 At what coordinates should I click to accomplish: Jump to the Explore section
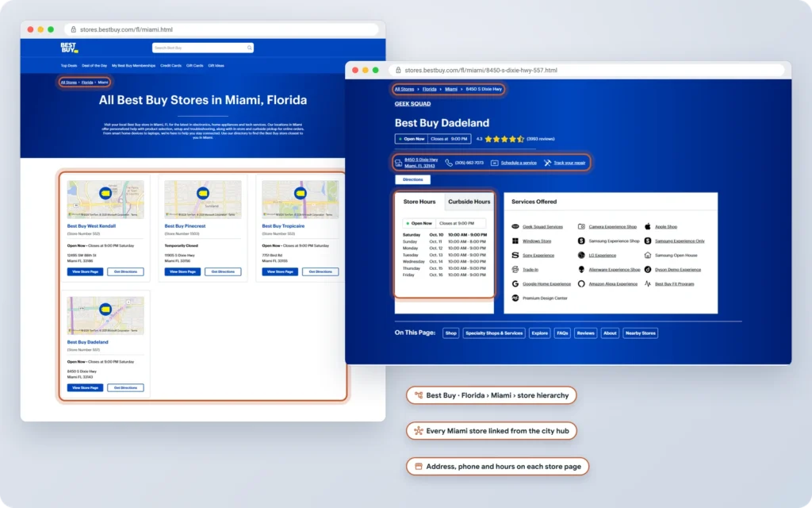coord(539,333)
